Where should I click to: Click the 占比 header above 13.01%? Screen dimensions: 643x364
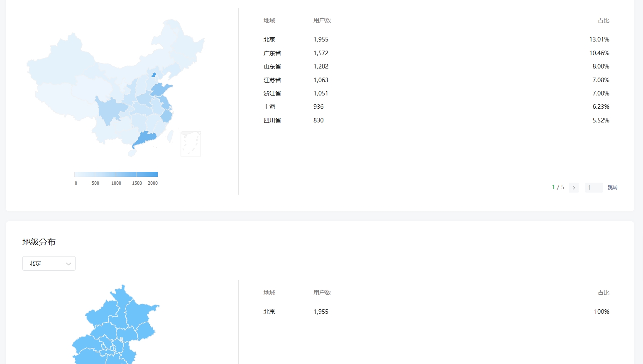pos(604,20)
